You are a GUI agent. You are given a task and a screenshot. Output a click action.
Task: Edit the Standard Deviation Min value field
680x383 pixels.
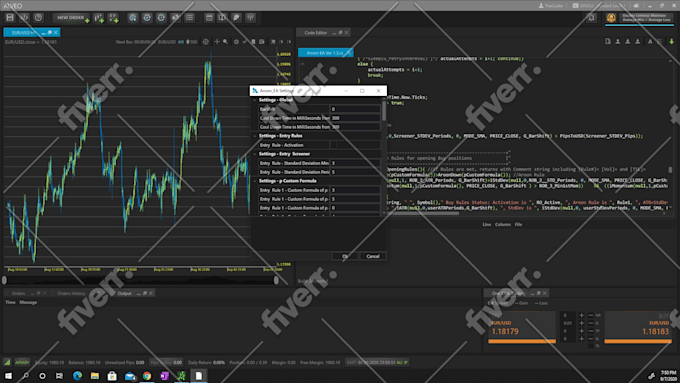[355, 163]
